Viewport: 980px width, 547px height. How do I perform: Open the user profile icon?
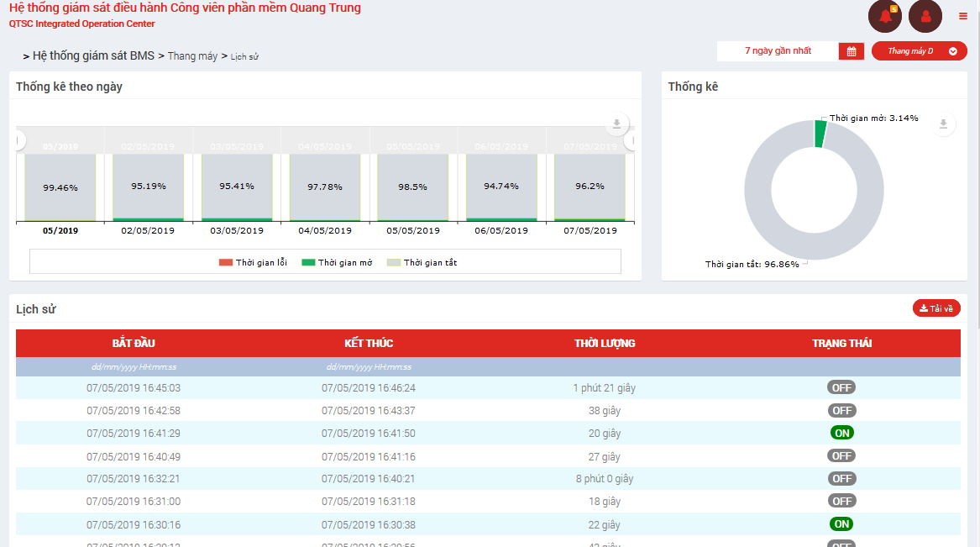(925, 16)
